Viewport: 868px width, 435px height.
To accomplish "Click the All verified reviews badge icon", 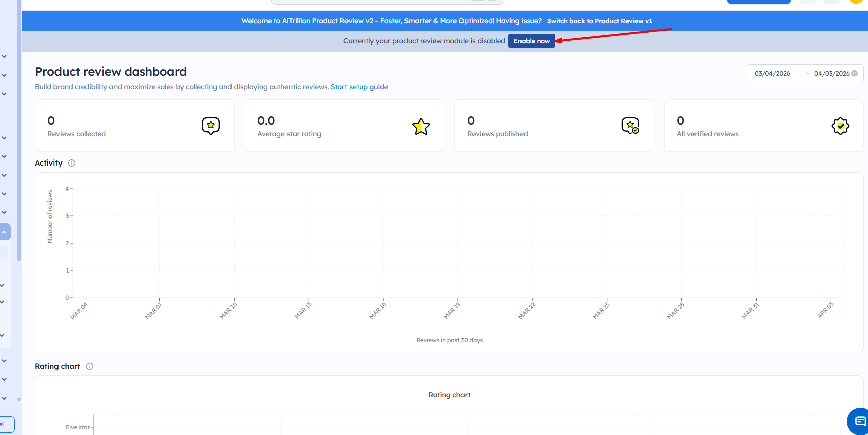I will point(840,126).
